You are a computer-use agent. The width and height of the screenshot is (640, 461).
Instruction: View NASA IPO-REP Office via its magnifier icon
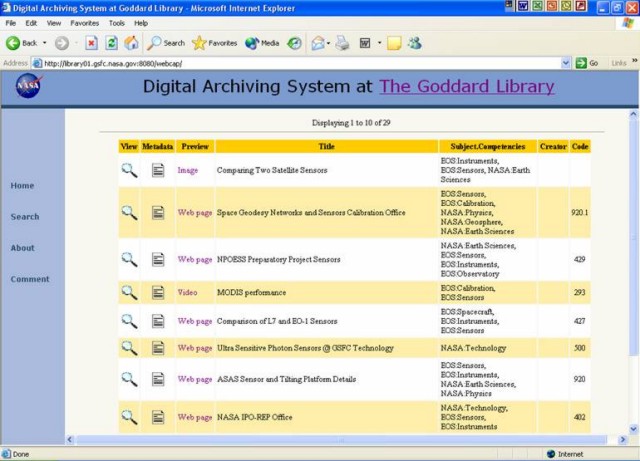[x=129, y=417]
